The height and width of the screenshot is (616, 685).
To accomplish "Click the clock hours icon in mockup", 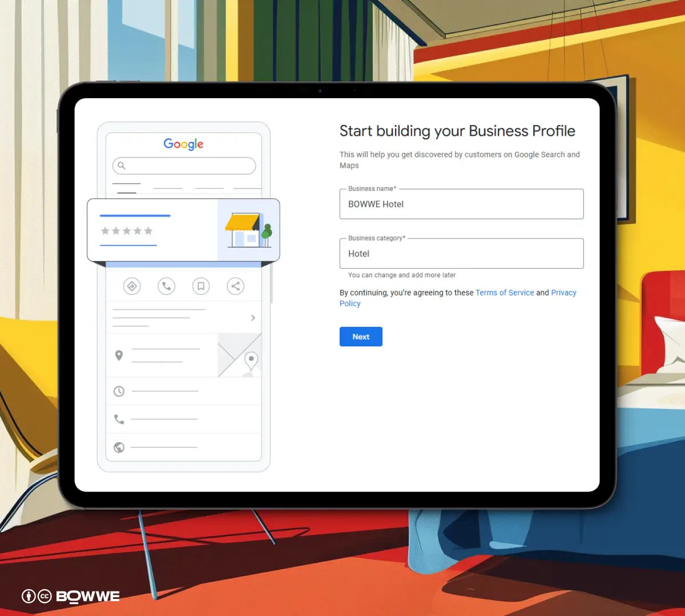I will pyautogui.click(x=119, y=391).
